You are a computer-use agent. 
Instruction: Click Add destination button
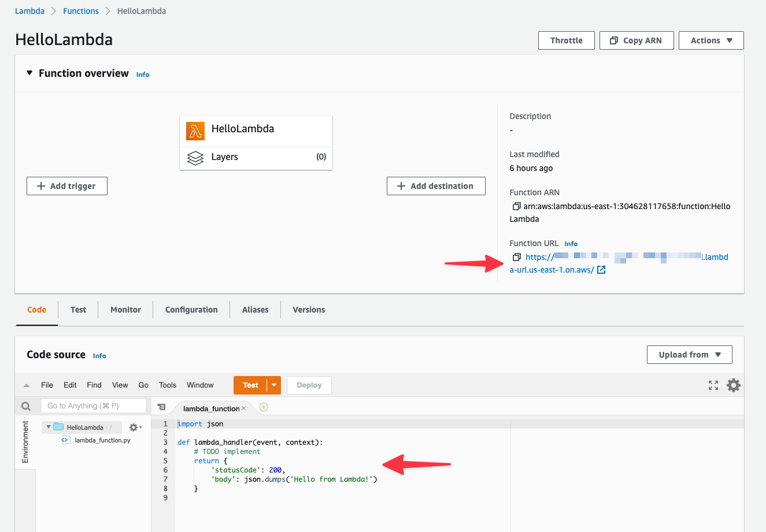tap(436, 186)
